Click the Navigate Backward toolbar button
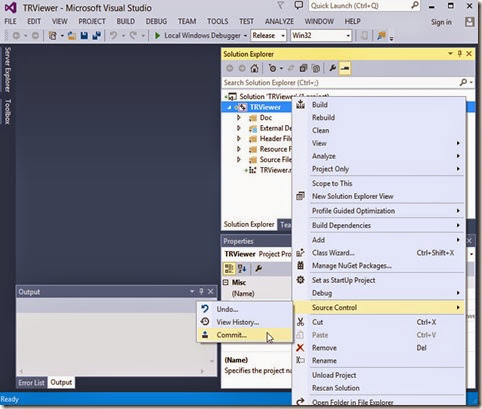The height and width of the screenshot is (409, 482). click(16, 35)
